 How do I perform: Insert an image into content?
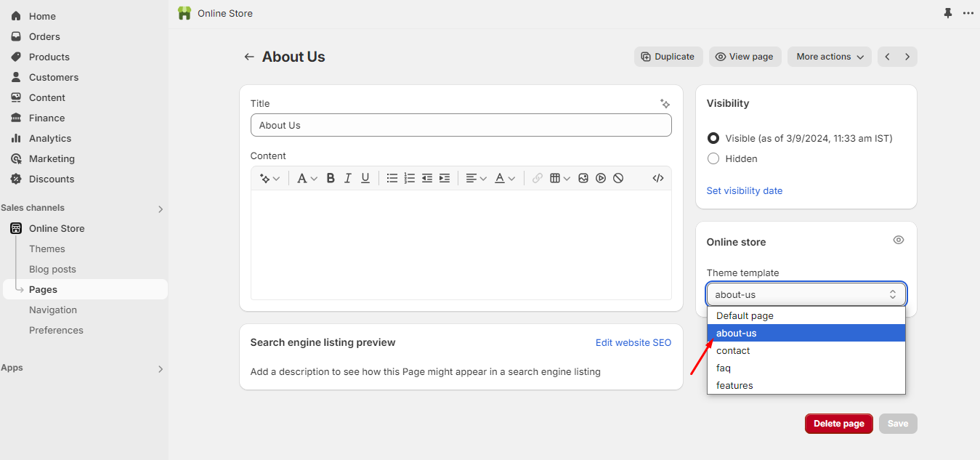click(583, 178)
